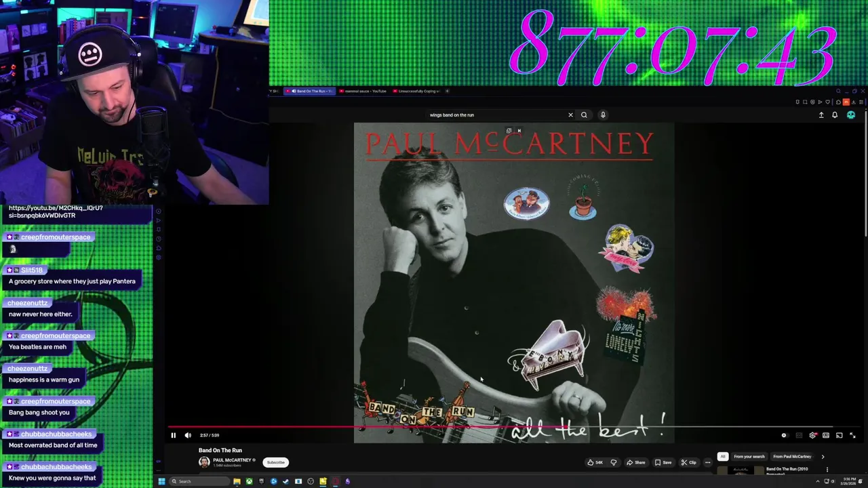Open the YouTube account avatar menu

tap(851, 115)
